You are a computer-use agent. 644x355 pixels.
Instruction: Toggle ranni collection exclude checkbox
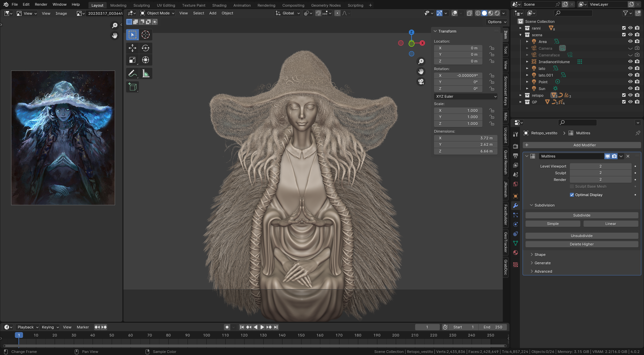click(624, 28)
